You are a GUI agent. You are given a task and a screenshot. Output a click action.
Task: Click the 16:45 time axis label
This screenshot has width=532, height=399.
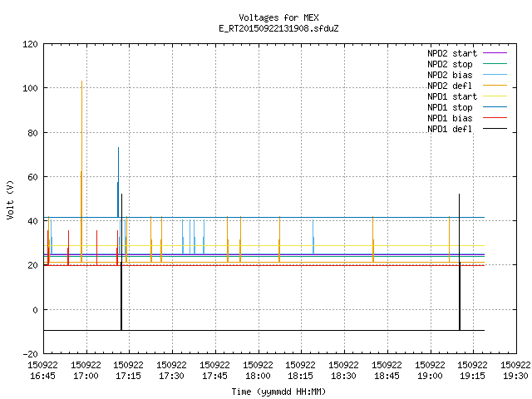coord(42,377)
